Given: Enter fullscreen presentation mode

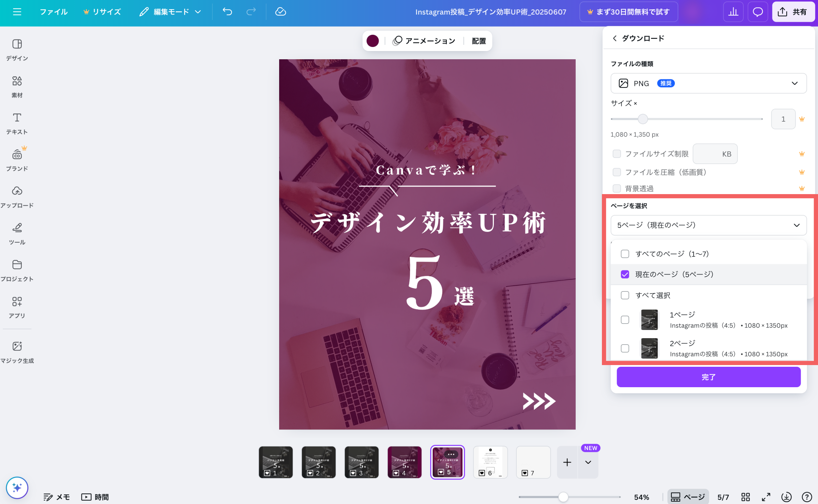Looking at the screenshot, I should (x=766, y=497).
